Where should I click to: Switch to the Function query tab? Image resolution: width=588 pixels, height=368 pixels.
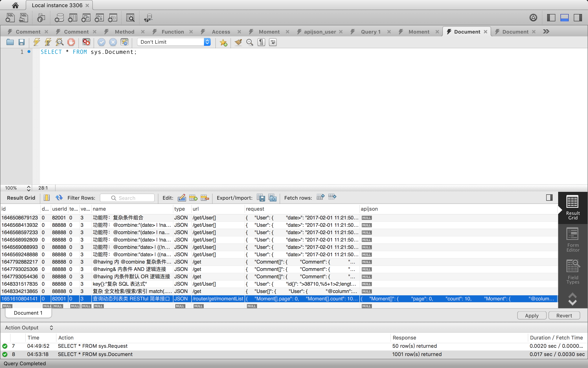(172, 32)
